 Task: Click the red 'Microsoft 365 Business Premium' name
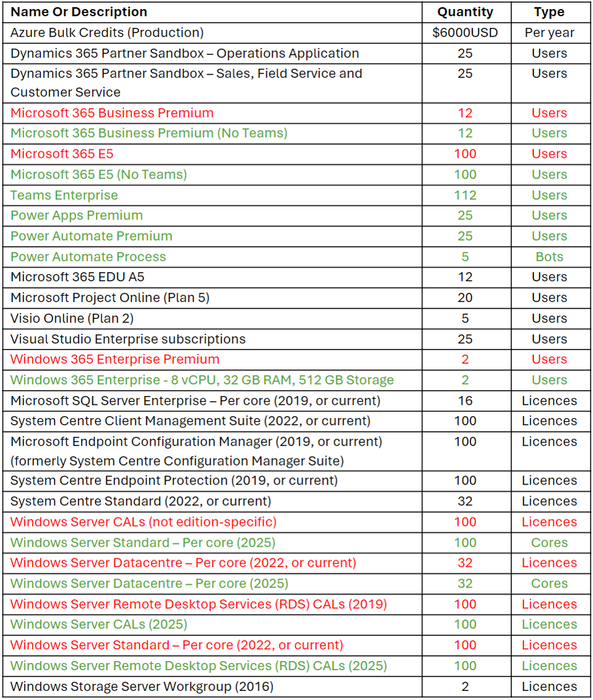[112, 113]
